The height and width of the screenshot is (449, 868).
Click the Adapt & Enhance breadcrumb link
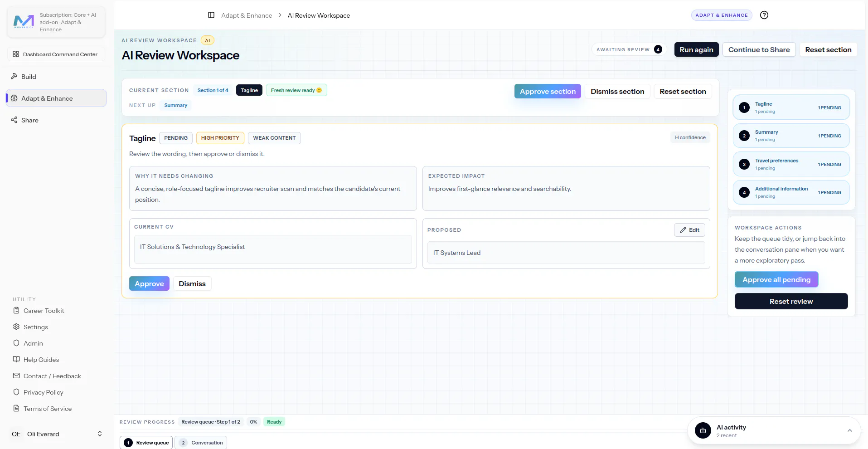(x=247, y=15)
